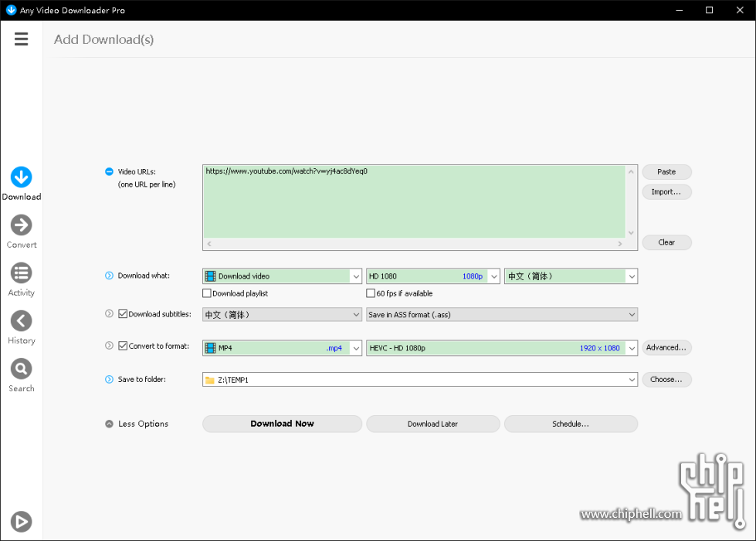Select the Download sidebar icon
756x541 pixels.
pyautogui.click(x=21, y=178)
